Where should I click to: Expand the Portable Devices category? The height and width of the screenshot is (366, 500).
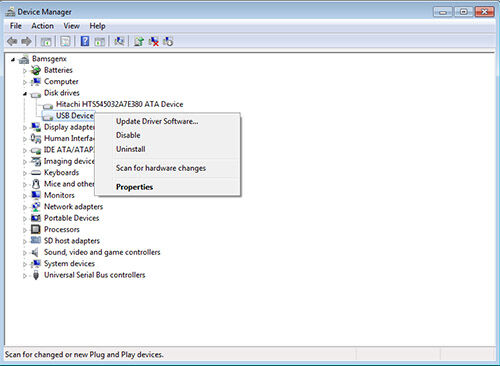pyautogui.click(x=25, y=219)
